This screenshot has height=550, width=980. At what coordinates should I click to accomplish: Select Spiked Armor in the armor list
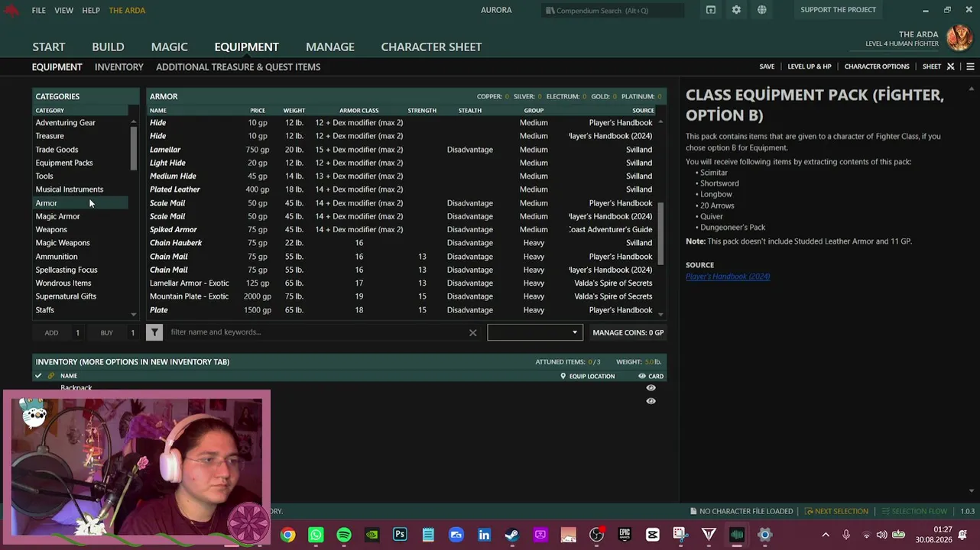pyautogui.click(x=403, y=230)
